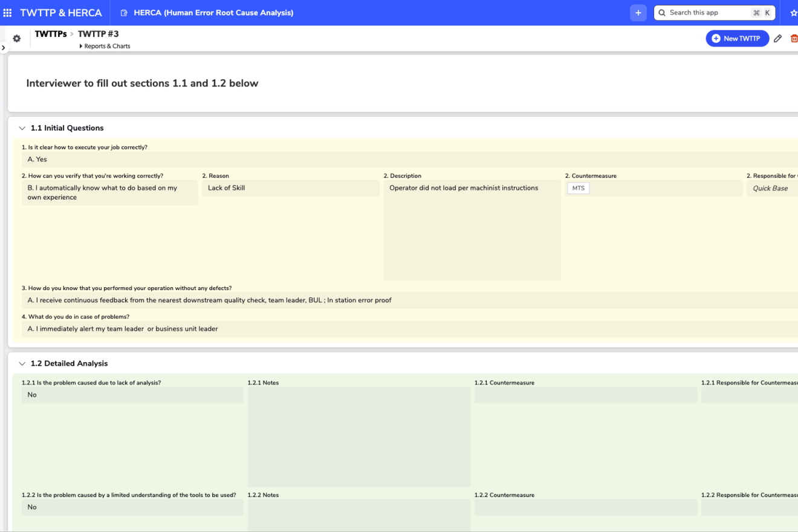Navigate to TWTTPs breadcrumb link
This screenshot has width=798, height=532.
tap(50, 34)
